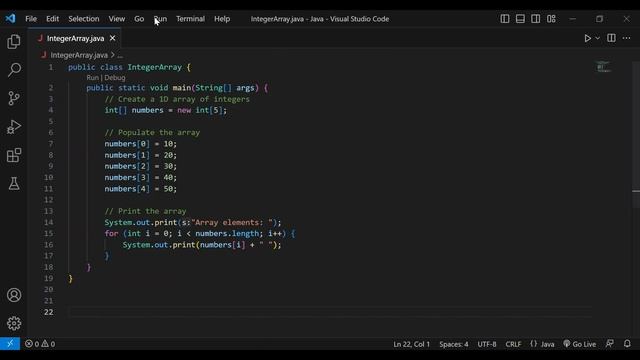Click 'IntegerArray' class name on line 1
Screen dimensions: 640x360
pos(154,67)
